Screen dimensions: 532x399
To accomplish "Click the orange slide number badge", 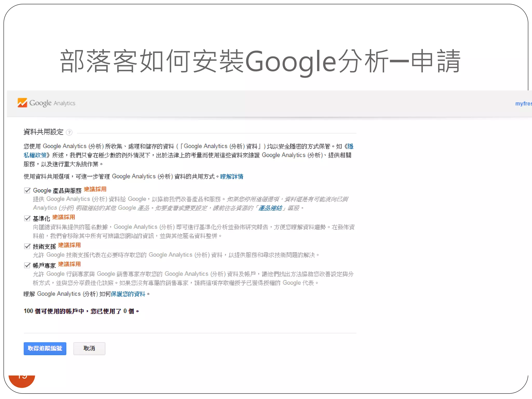I will (x=22, y=381).
